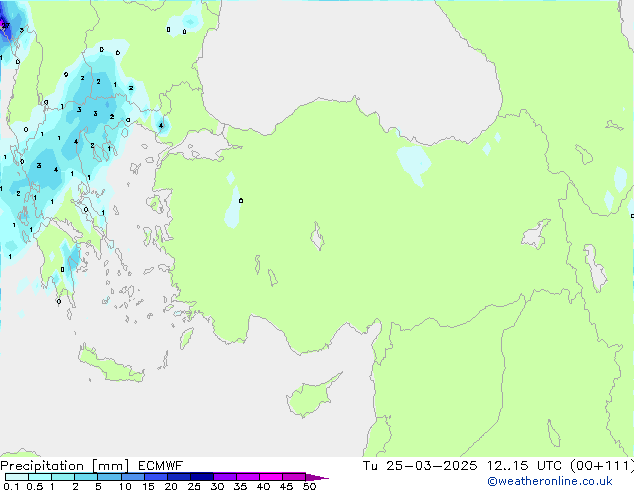Click the 0.5–1 mm legend color box
634x490 pixels.
tap(40, 477)
